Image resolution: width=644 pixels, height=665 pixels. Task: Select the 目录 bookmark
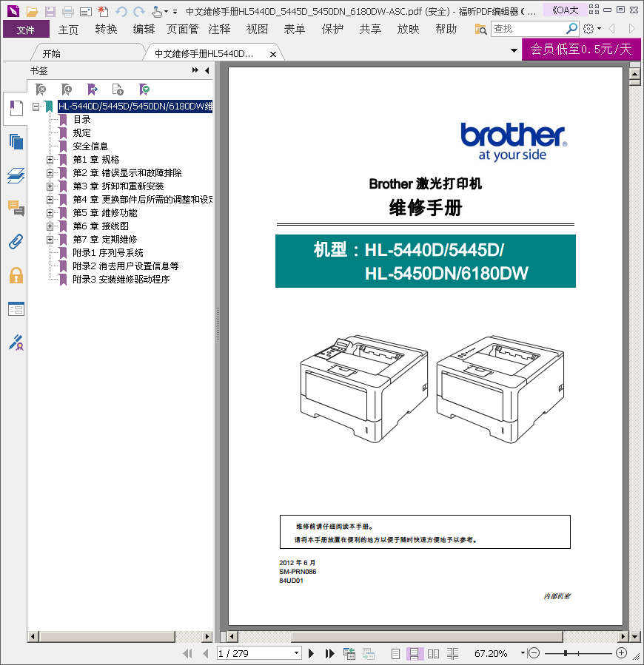tap(81, 120)
